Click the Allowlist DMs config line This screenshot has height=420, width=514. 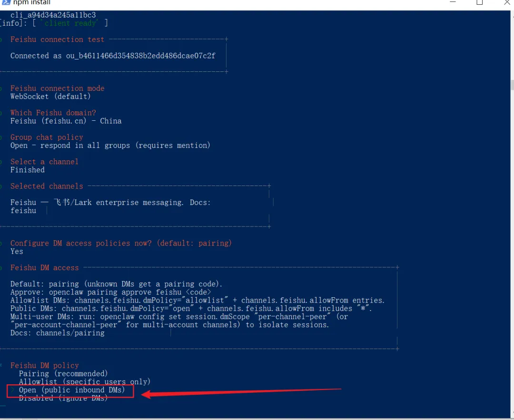click(x=198, y=301)
